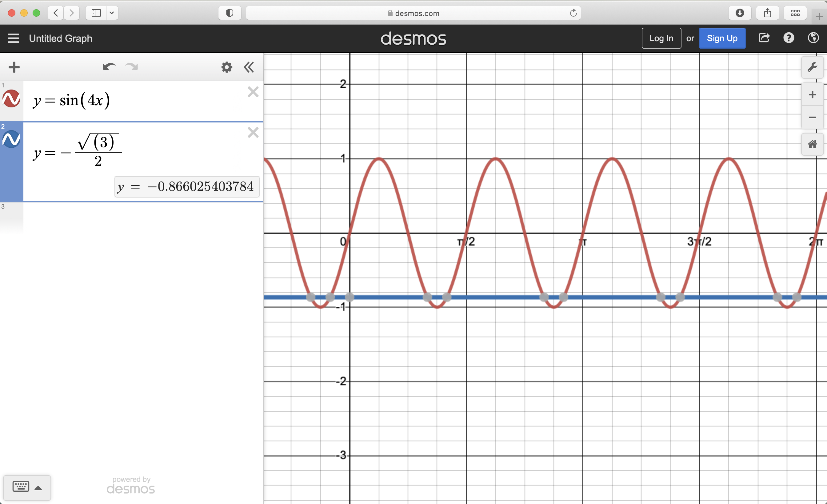Viewport: 827px width, 504px height.
Task: Open the language selector globe
Action: pos(813,38)
